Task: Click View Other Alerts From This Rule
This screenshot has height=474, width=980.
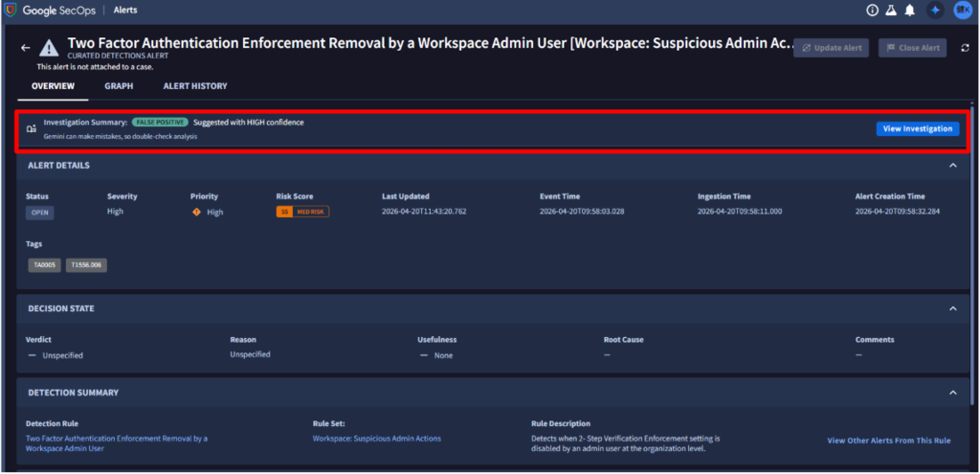Action: click(x=889, y=440)
